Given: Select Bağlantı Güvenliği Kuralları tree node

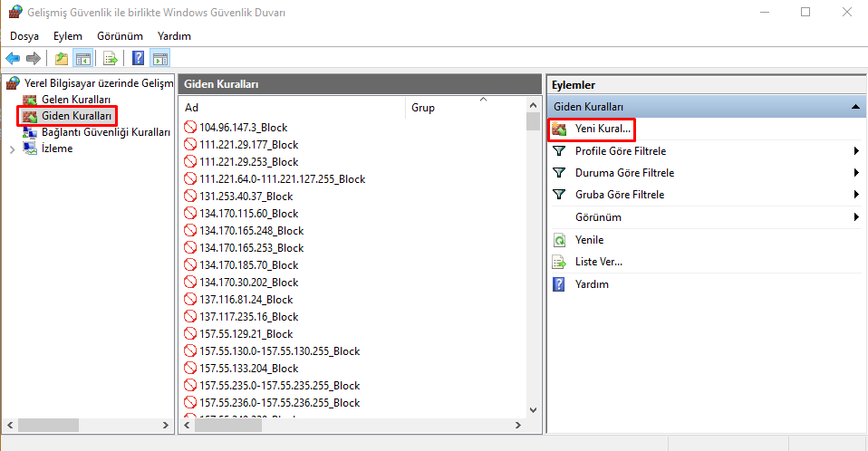Looking at the screenshot, I should tap(105, 131).
